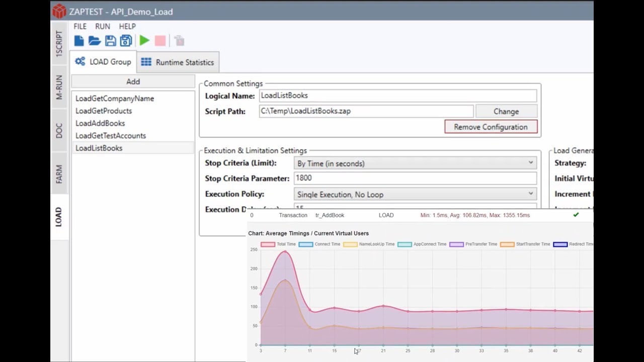Select LoadGetProducts in the list

(133, 111)
